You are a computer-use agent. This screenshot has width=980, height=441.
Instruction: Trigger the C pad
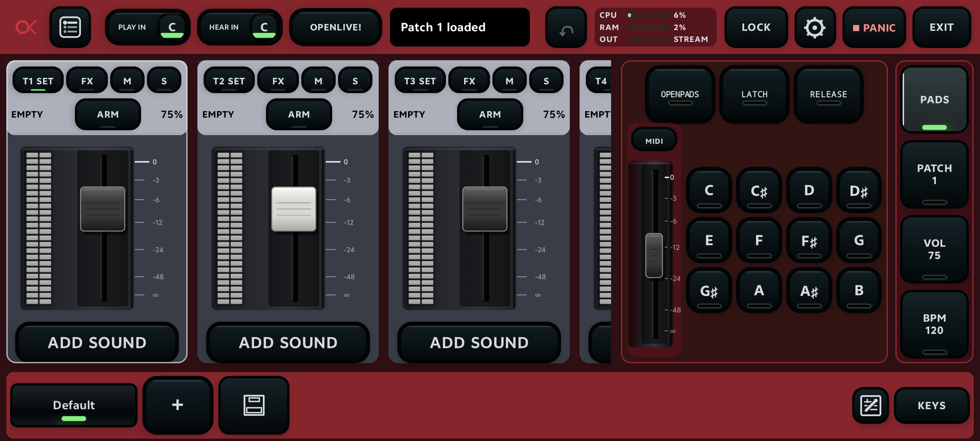(709, 190)
